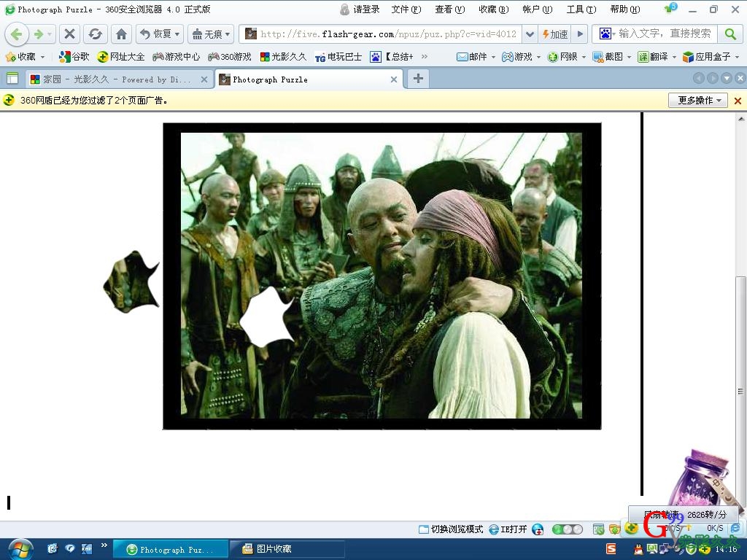Image resolution: width=747 pixels, height=560 pixels.
Task: Select the Photograph Puzzle tab
Action: click(x=307, y=79)
